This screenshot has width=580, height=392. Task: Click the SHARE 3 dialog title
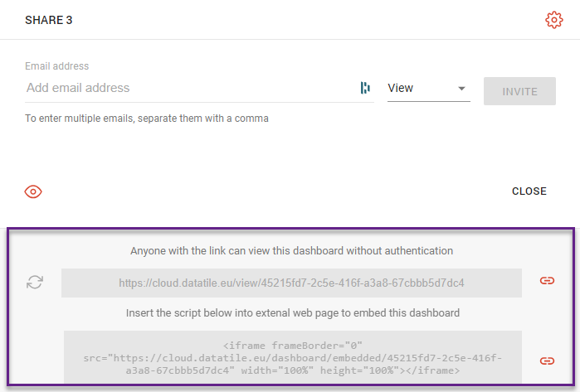[x=48, y=20]
